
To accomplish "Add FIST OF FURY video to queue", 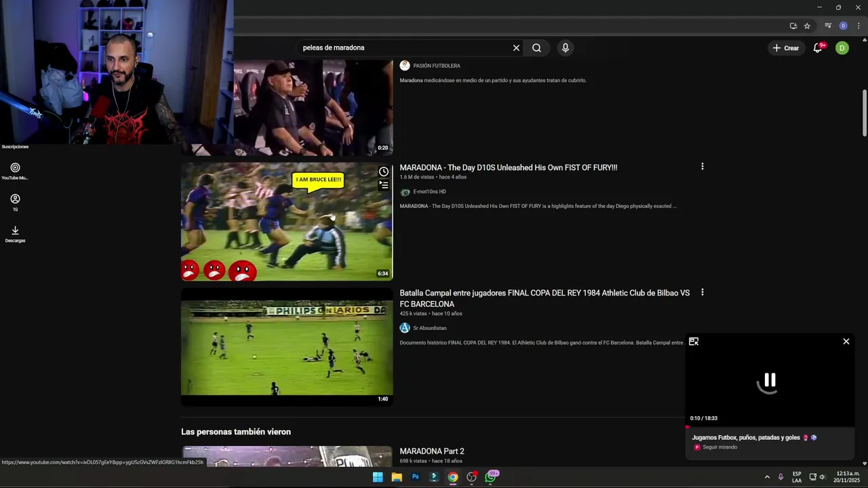I will point(383,185).
